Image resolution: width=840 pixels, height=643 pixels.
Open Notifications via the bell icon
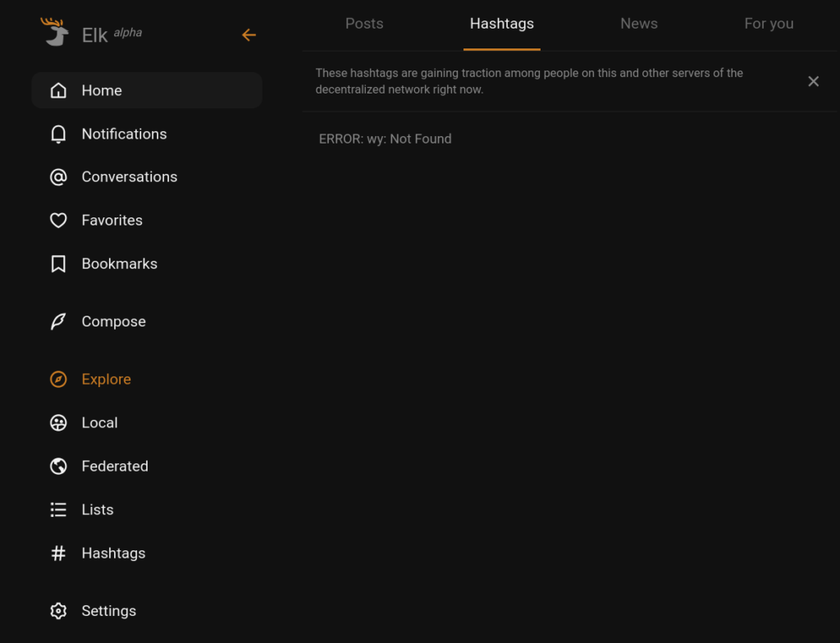[x=58, y=134]
